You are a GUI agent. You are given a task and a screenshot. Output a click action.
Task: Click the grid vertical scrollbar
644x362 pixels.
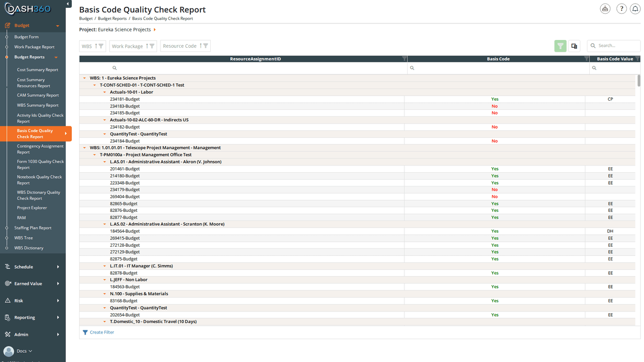coord(638,80)
